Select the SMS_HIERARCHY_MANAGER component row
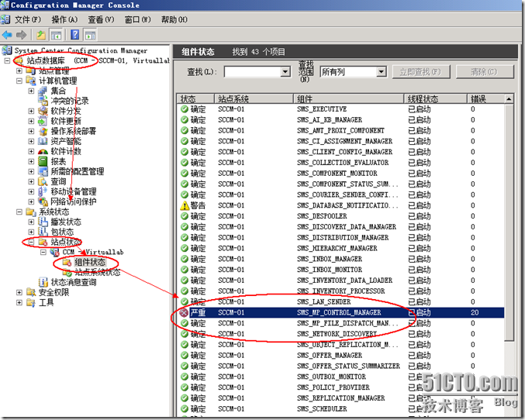The width and height of the screenshot is (525, 420). tap(340, 248)
